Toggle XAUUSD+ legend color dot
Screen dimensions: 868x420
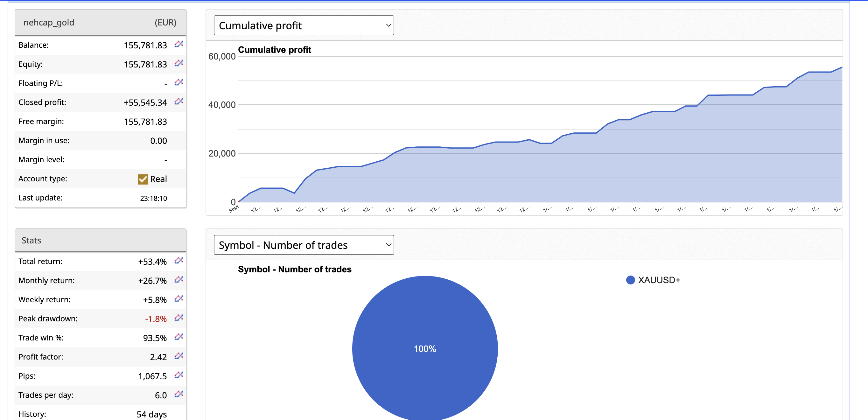click(x=630, y=280)
